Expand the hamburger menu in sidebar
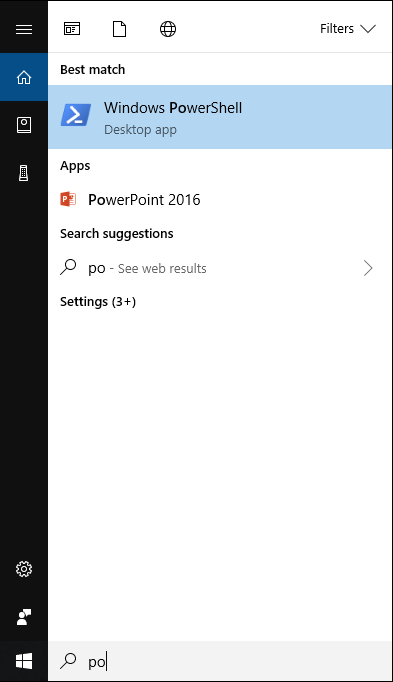Image resolution: width=393 pixels, height=682 pixels. coord(24,29)
